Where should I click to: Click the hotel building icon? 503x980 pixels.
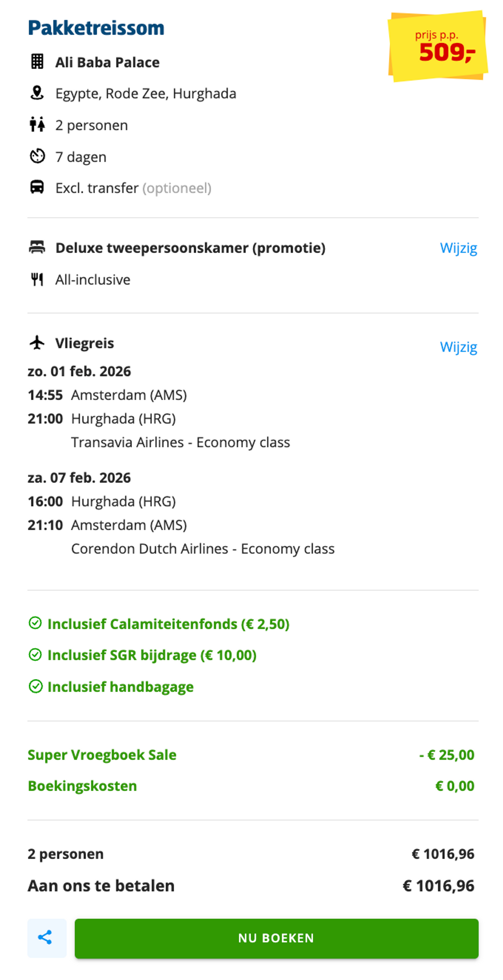point(37,62)
